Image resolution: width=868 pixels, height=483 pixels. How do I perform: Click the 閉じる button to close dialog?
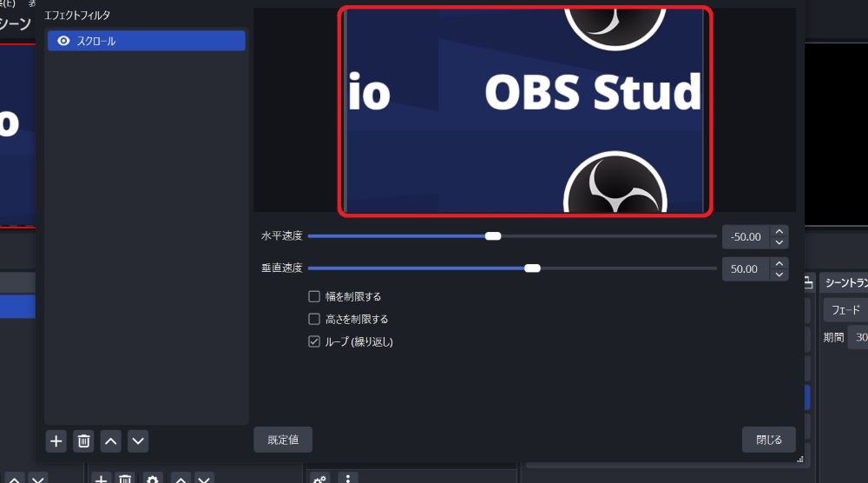point(768,440)
